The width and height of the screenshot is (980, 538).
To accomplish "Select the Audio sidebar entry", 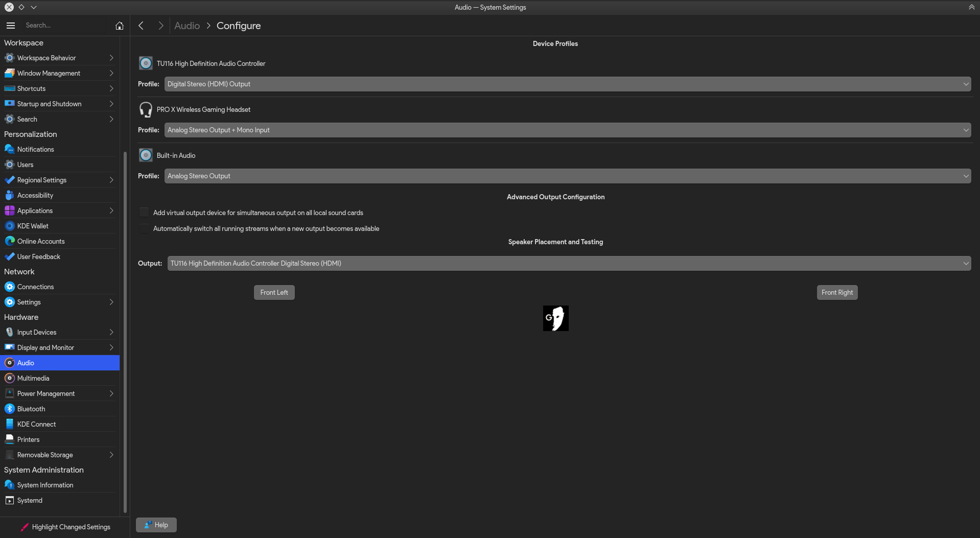I will (x=60, y=363).
